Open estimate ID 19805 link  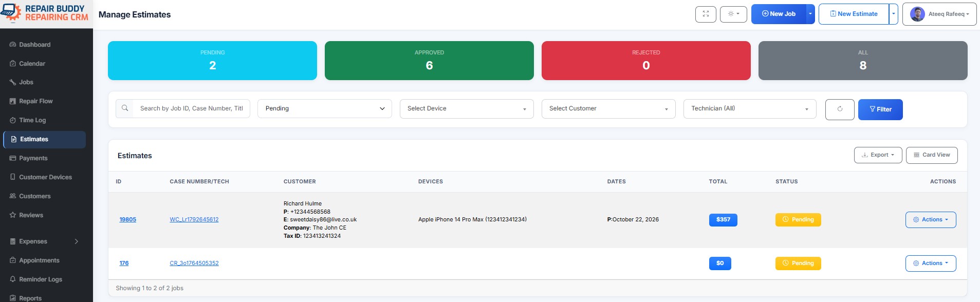[128, 219]
